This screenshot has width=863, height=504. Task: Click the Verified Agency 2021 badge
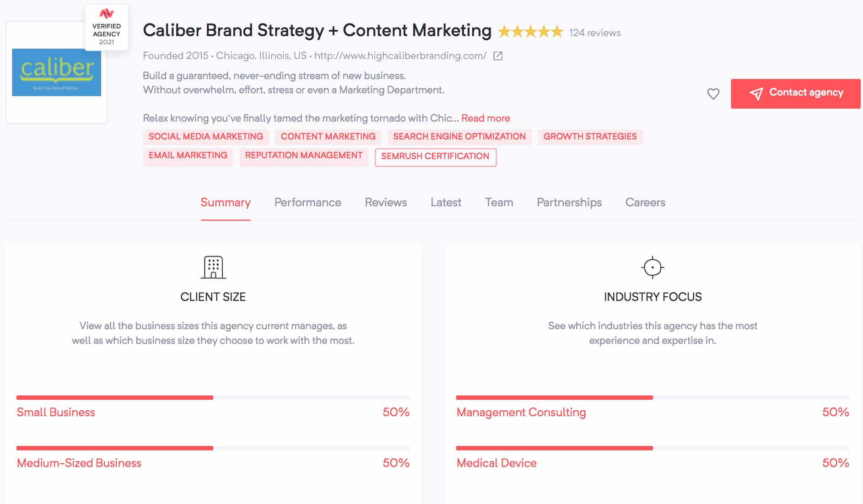[107, 27]
